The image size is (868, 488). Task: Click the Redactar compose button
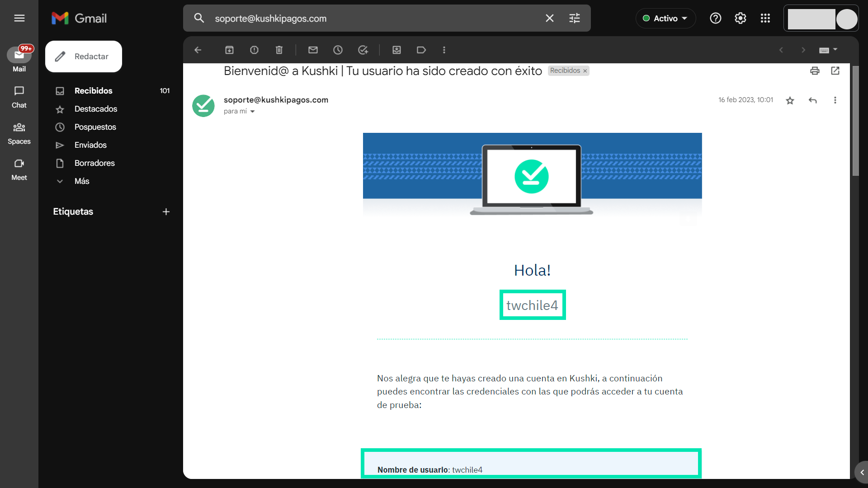[x=84, y=56]
